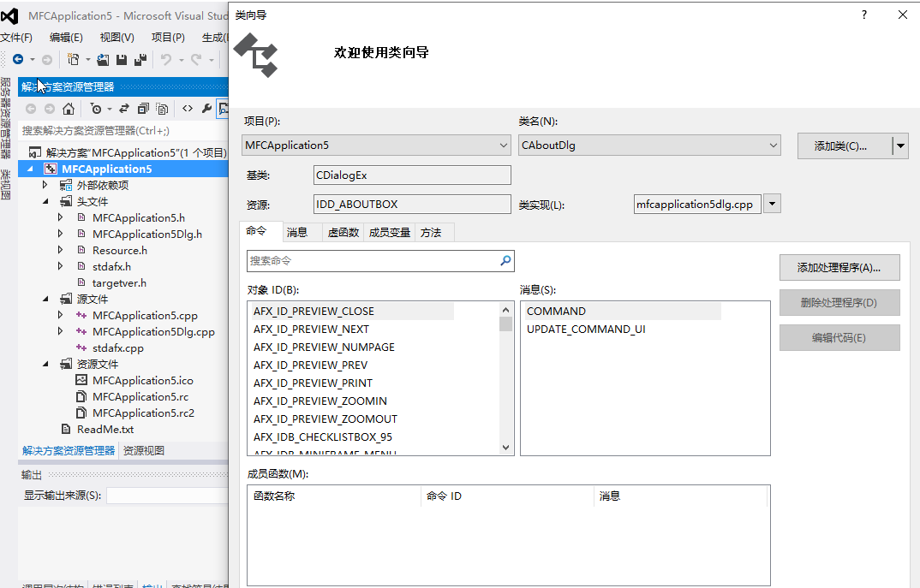920x588 pixels.
Task: Click the Undo arrow icon
Action: pos(166,59)
